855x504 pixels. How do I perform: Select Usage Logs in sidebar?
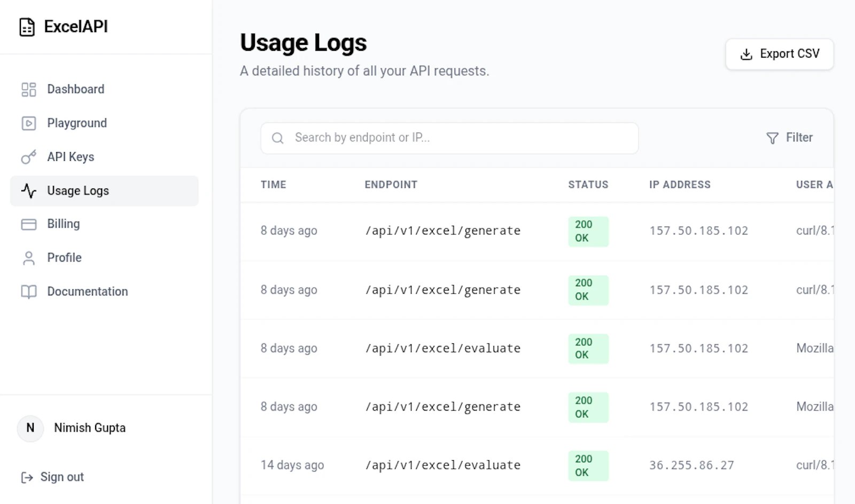click(104, 191)
